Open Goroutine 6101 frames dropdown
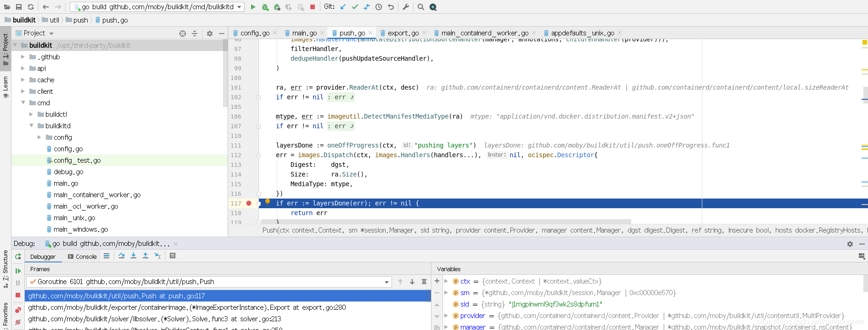868x330 pixels. (209, 282)
